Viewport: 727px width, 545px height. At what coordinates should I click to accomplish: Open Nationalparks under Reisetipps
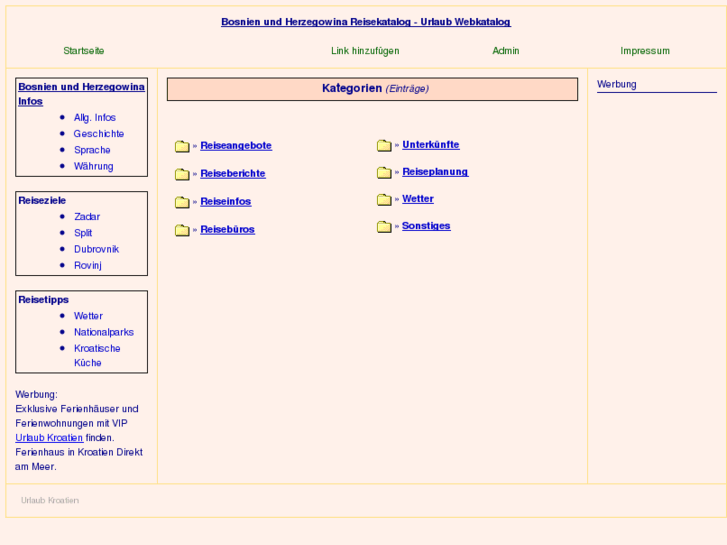pos(104,332)
